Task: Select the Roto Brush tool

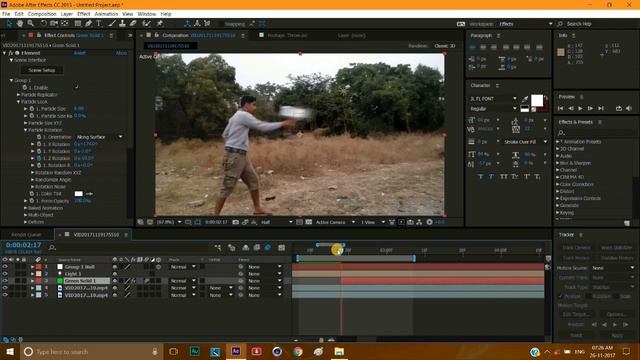Action: tap(147, 24)
